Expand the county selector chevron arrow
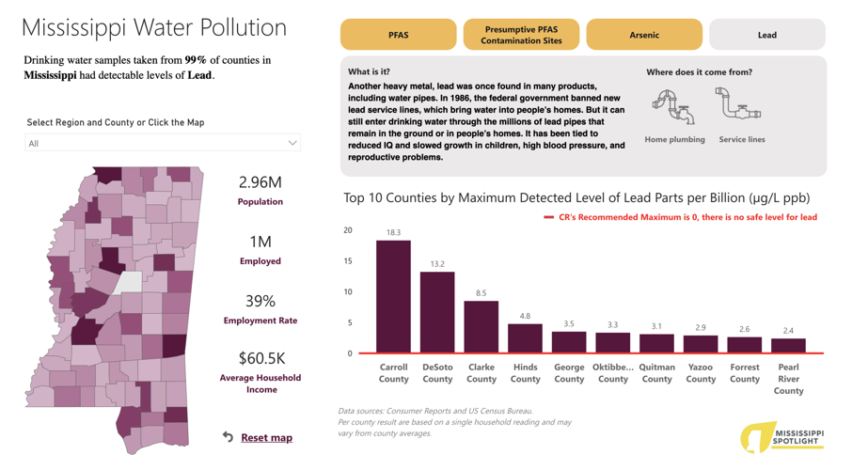Viewport: 868px width, 470px height. (292, 143)
